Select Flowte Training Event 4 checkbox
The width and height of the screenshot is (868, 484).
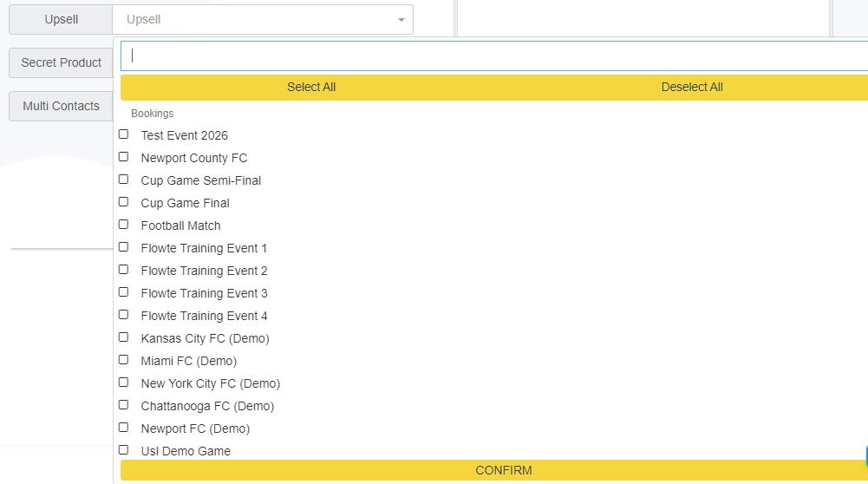click(123, 315)
